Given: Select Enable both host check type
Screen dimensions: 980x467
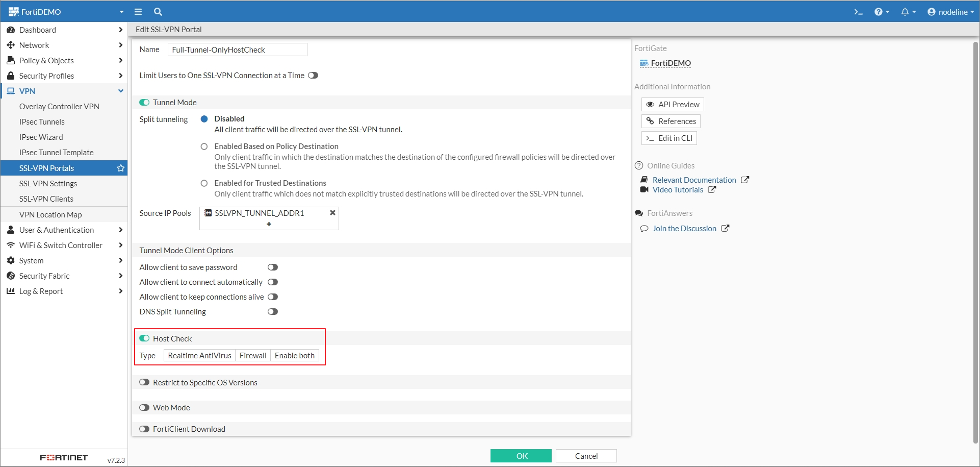Looking at the screenshot, I should pyautogui.click(x=295, y=355).
